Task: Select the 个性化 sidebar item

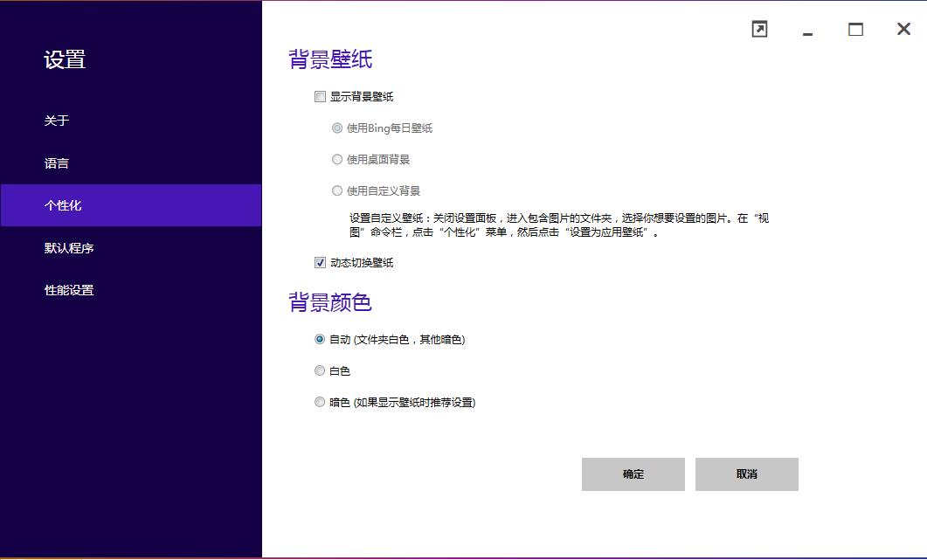Action: click(x=63, y=205)
